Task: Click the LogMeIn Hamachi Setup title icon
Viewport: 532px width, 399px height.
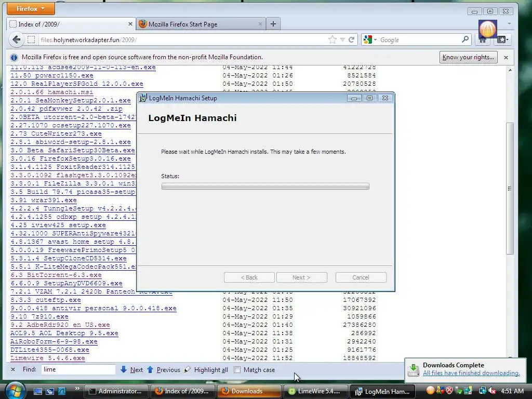Action: click(x=143, y=98)
